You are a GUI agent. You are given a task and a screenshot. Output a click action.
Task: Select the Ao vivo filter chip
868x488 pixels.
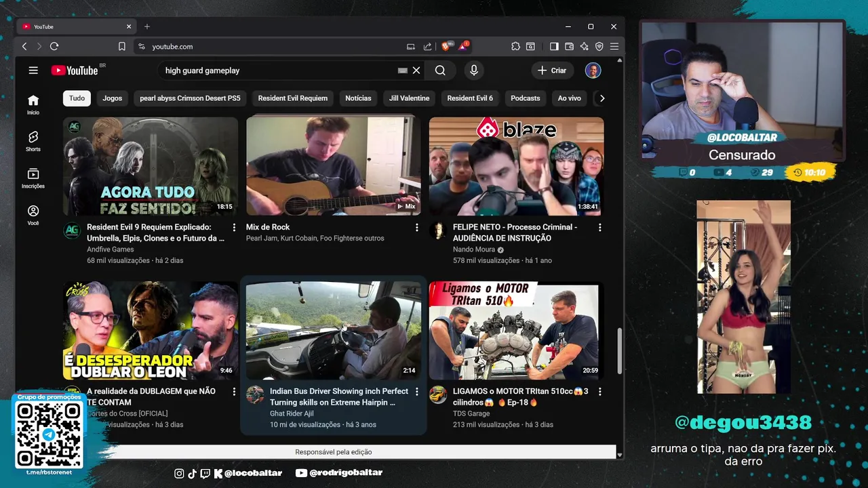coord(570,98)
